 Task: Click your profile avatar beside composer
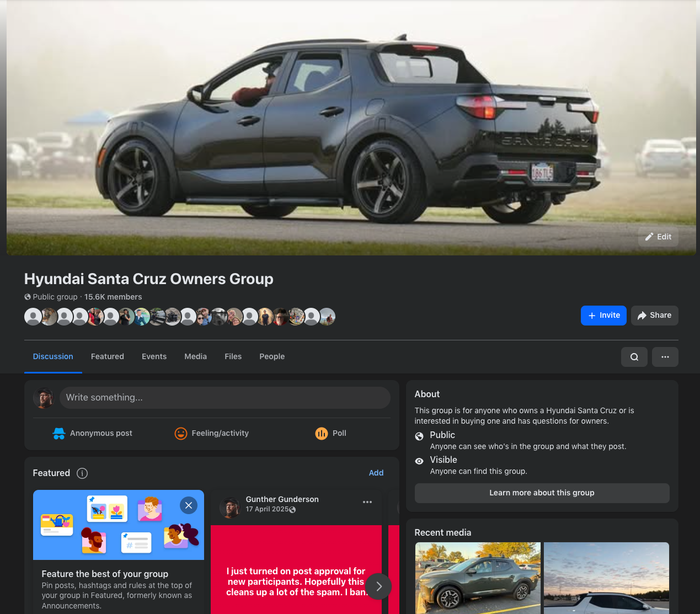(44, 398)
